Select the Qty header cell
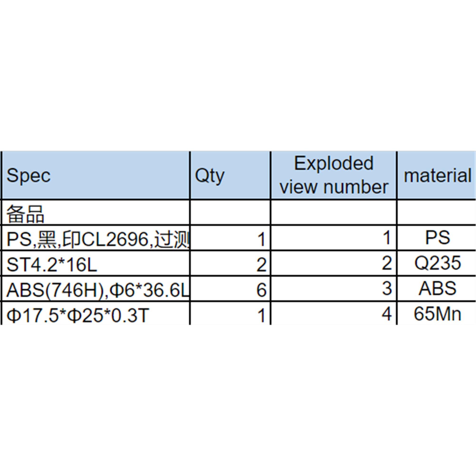This screenshot has width=476, height=476. click(x=230, y=175)
